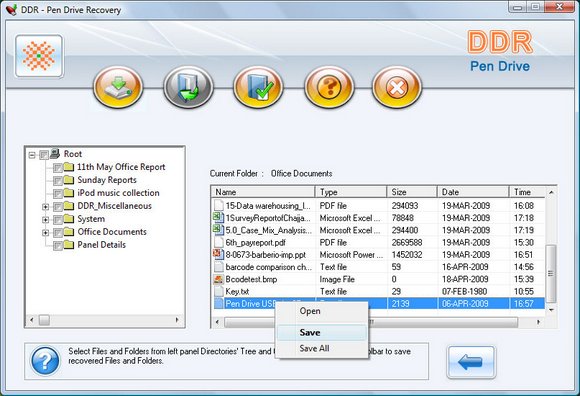The image size is (580, 396).
Task: Expand the DDR_Miscellaneous tree node
Action: pos(45,207)
